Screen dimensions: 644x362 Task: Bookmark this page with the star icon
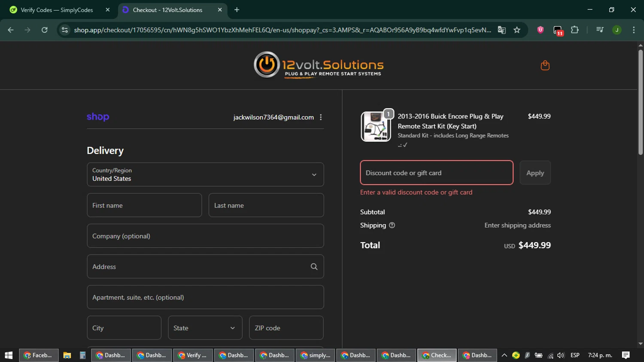click(x=517, y=30)
